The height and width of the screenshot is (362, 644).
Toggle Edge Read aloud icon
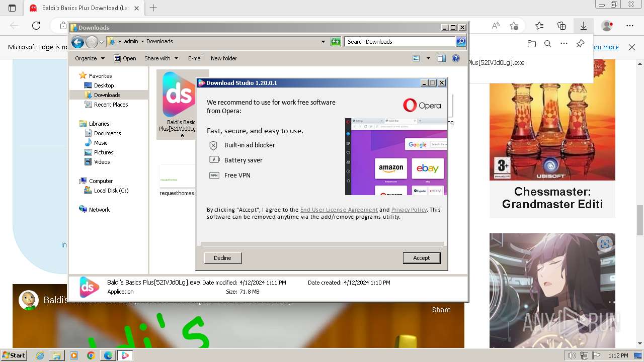[x=496, y=26]
